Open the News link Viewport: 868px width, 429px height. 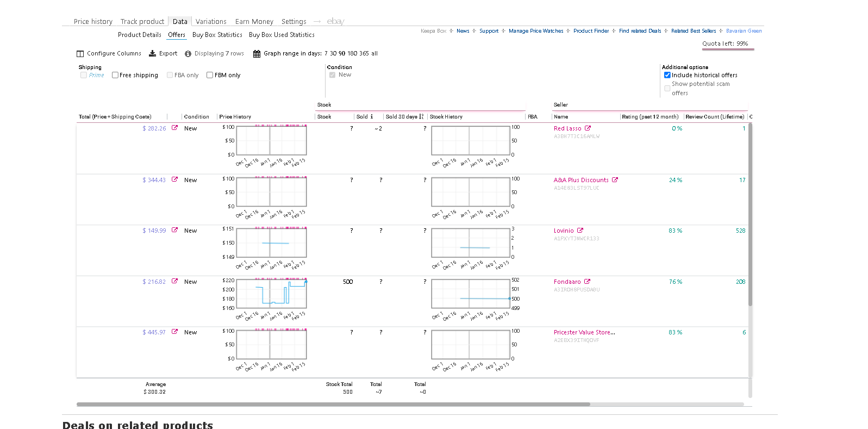463,31
